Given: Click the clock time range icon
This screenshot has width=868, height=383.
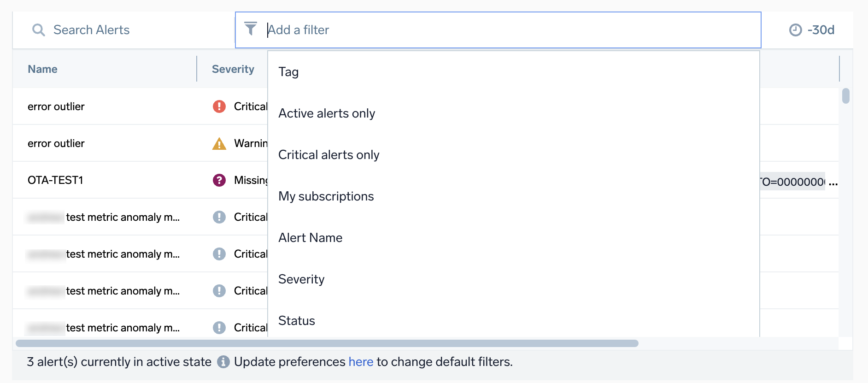Looking at the screenshot, I should point(796,30).
